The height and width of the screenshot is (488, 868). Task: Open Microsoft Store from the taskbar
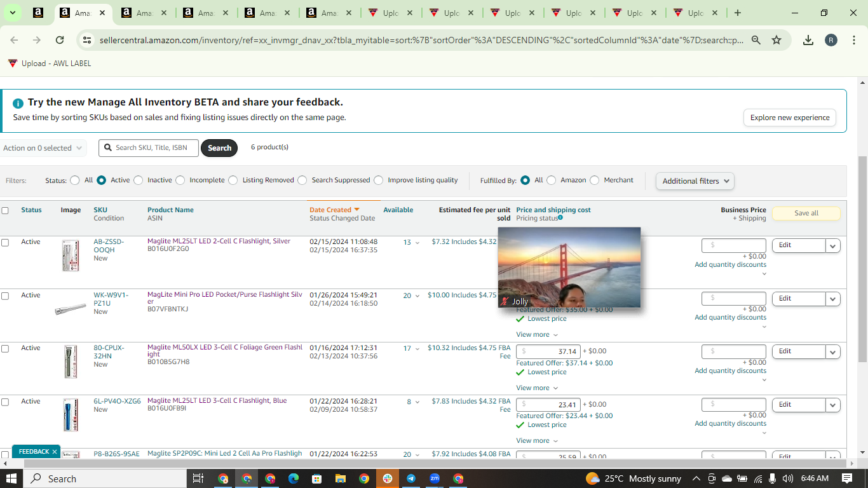pos(317,478)
